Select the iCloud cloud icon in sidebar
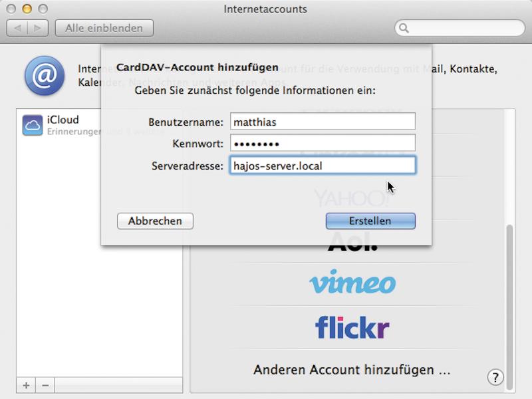This screenshot has height=399, width=532. pyautogui.click(x=32, y=125)
